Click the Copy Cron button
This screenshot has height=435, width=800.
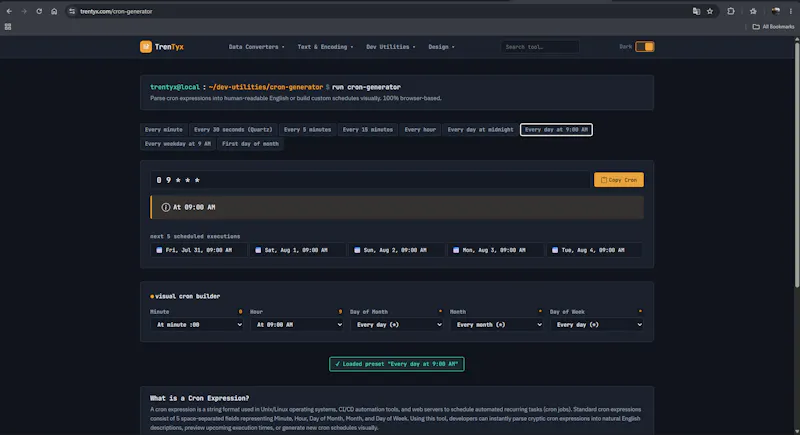pyautogui.click(x=618, y=180)
